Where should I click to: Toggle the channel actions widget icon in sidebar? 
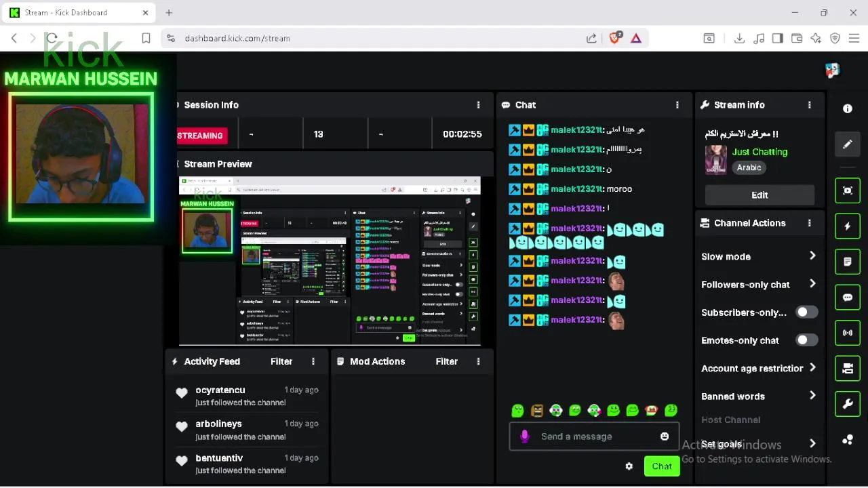(x=848, y=368)
